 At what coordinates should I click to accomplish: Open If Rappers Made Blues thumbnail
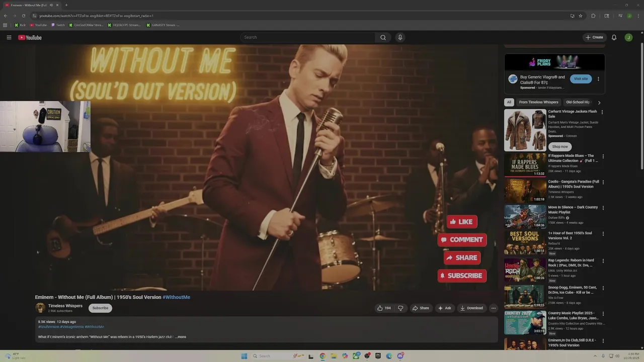coord(525,165)
